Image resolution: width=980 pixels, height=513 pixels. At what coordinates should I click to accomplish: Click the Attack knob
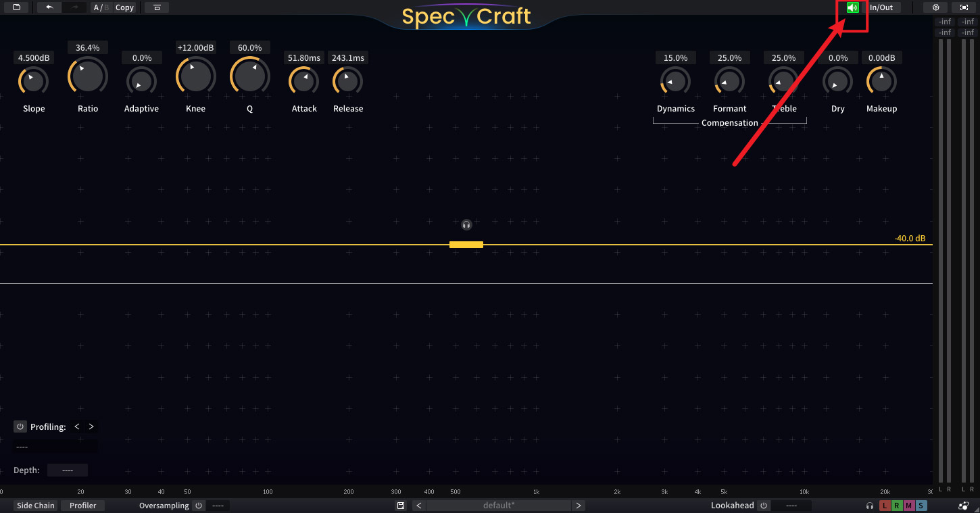click(x=304, y=82)
